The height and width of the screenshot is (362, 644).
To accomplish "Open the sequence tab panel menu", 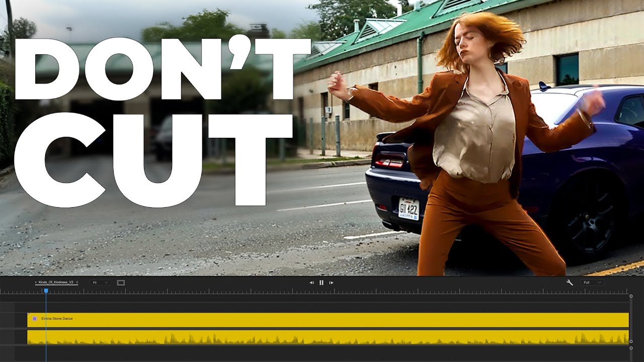I will pos(77,283).
